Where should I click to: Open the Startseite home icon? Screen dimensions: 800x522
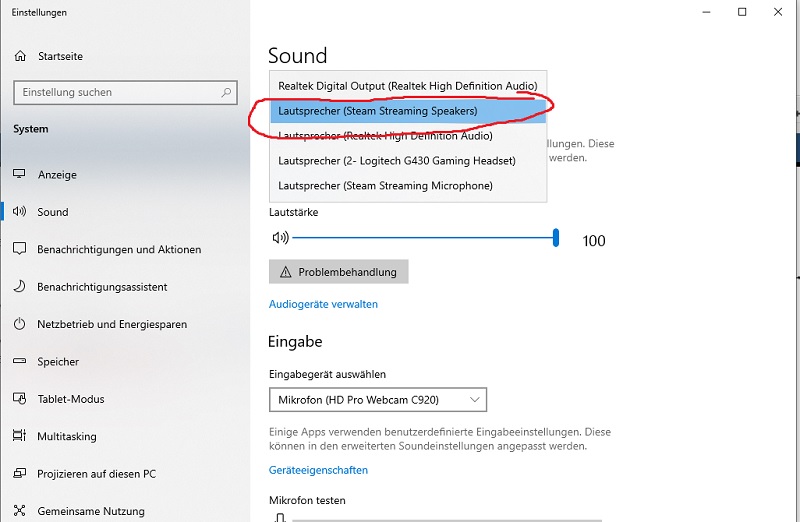[20, 56]
